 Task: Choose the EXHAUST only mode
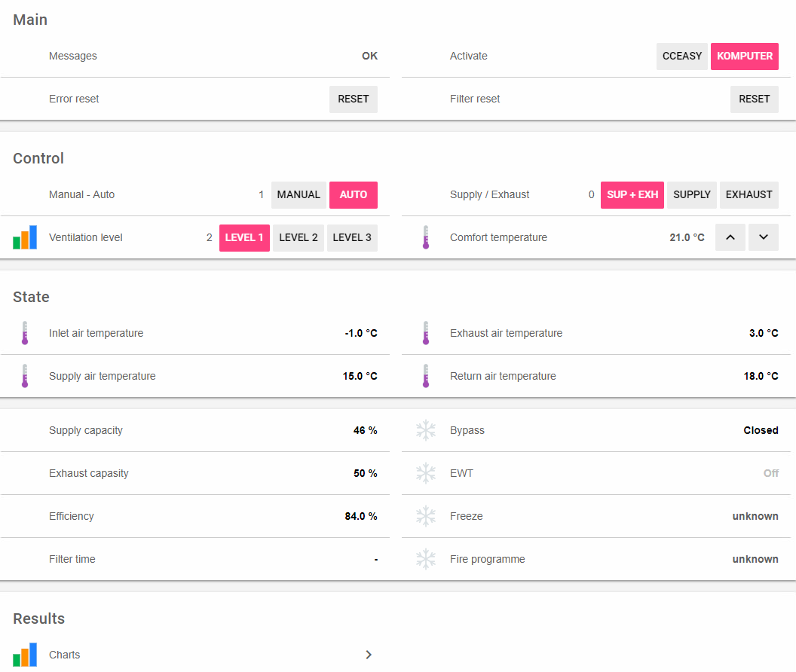pos(749,195)
